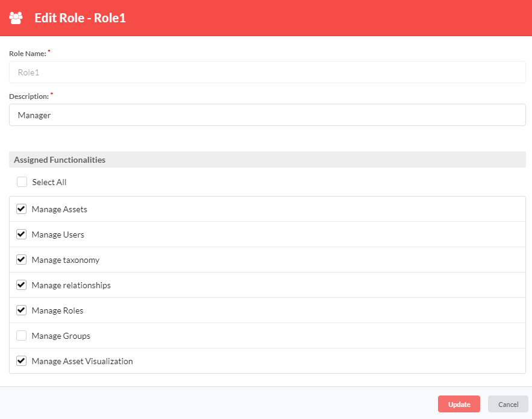Viewport: 532px width, 419px height.
Task: Click the 'Manage taxonomy' label text
Action: point(66,260)
